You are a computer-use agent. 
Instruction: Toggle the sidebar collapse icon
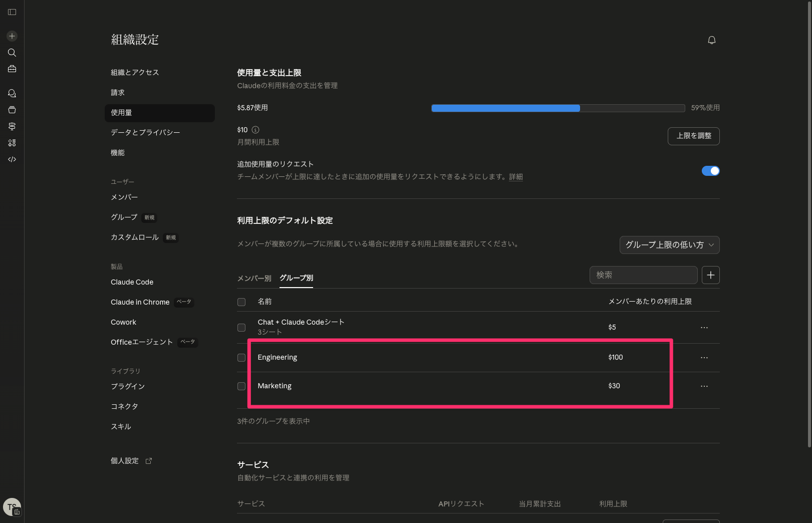click(12, 12)
